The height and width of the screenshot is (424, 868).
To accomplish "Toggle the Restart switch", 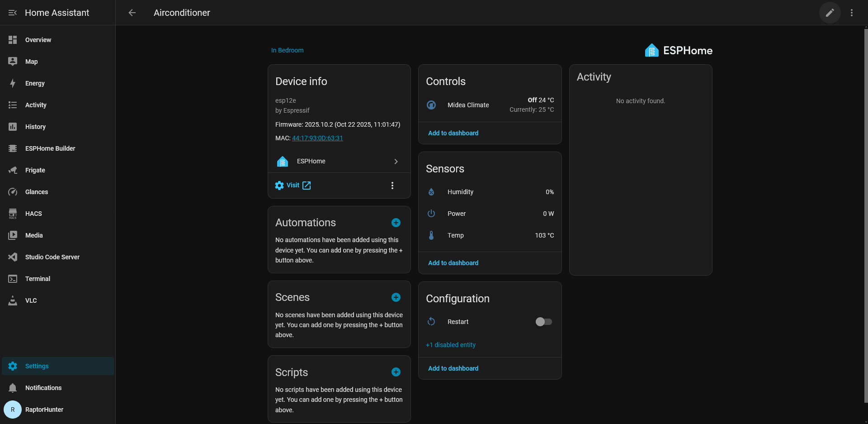I will [543, 322].
